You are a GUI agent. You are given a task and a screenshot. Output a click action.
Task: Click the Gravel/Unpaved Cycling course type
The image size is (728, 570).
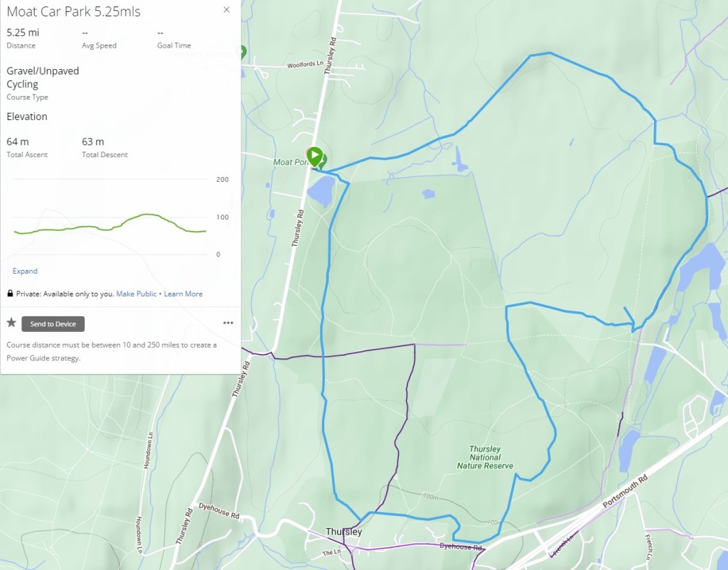43,77
